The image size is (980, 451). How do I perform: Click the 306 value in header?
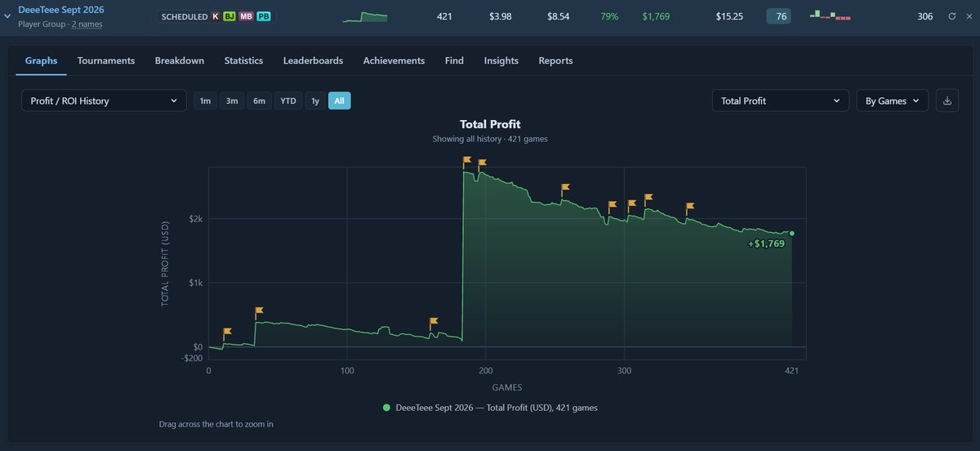click(924, 16)
